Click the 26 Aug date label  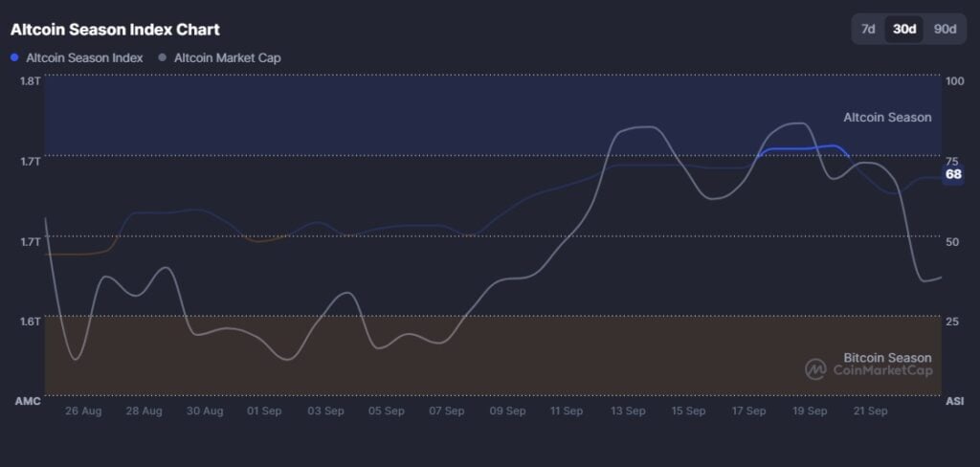point(83,411)
